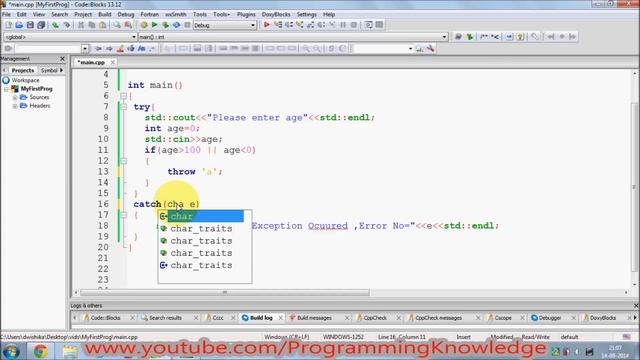Click the Replace toolbar icon
Viewport: 640px width, 360px height.
(x=128, y=25)
